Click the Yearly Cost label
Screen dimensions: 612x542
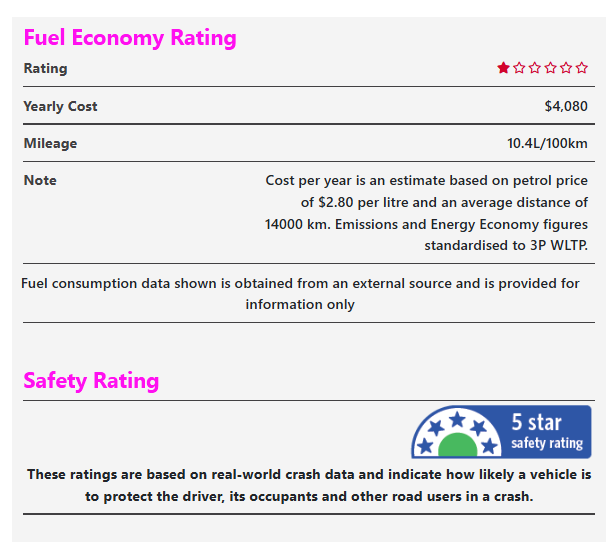coord(61,106)
